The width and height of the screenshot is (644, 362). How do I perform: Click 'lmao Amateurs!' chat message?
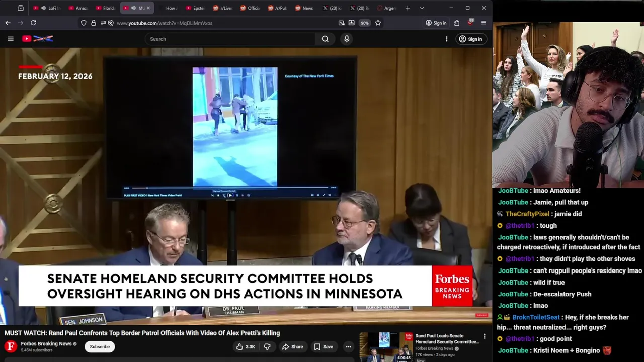coord(557,191)
